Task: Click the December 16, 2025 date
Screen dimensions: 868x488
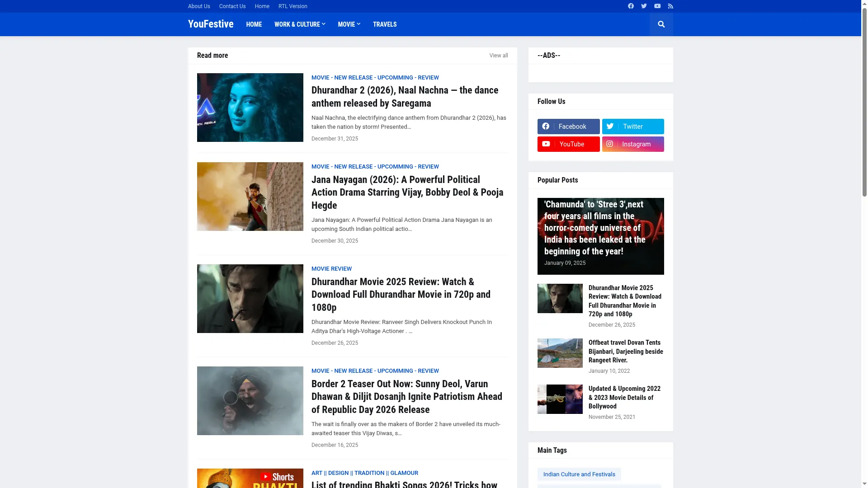Action: pos(335,445)
